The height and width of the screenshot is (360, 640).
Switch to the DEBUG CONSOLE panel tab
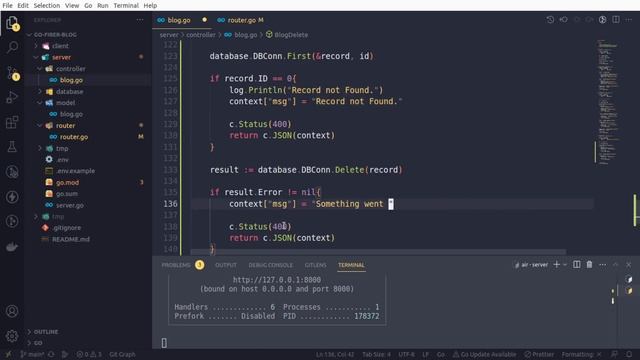pyautogui.click(x=270, y=265)
